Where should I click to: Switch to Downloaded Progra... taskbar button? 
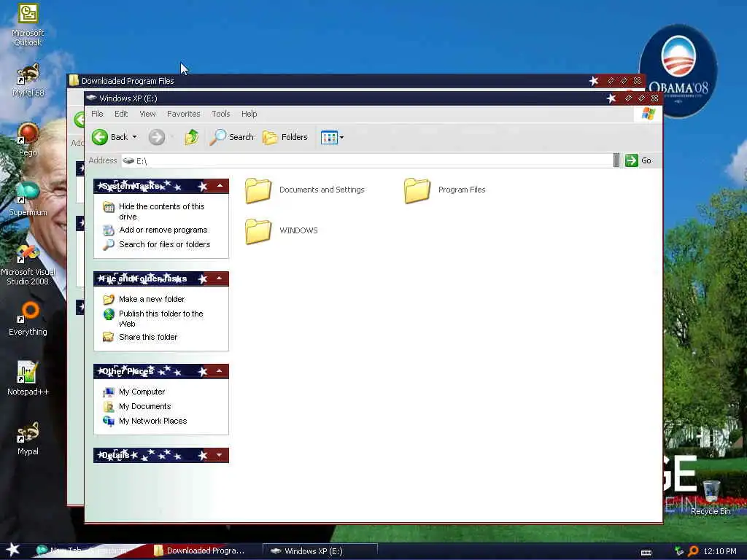tap(205, 551)
